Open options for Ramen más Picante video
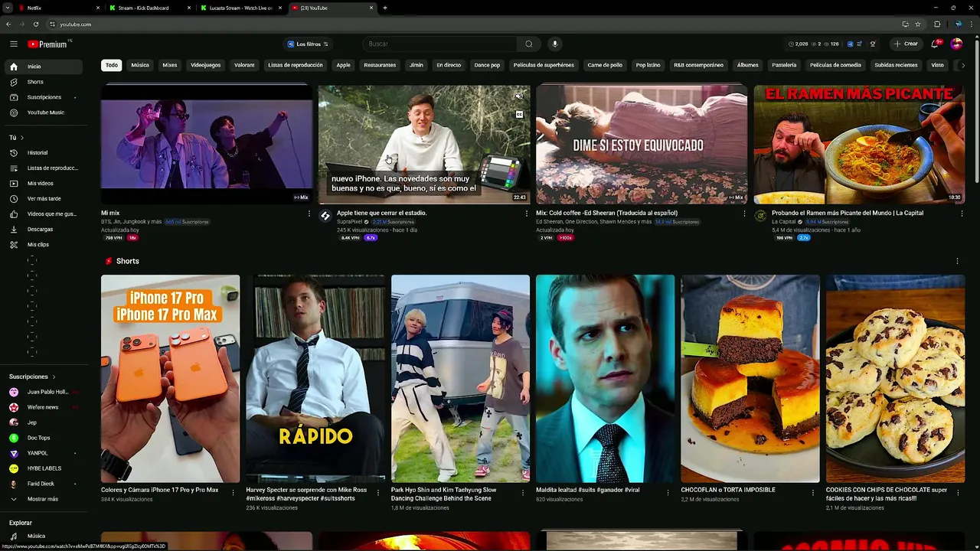This screenshot has width=980, height=551. coord(962,214)
